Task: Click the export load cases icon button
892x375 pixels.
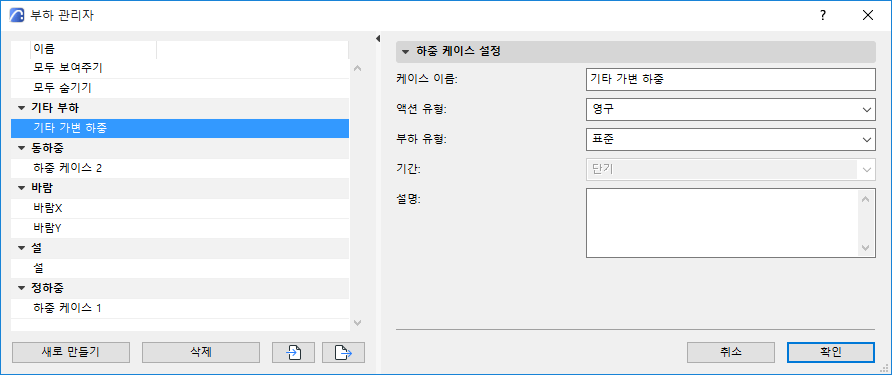Action: [343, 352]
